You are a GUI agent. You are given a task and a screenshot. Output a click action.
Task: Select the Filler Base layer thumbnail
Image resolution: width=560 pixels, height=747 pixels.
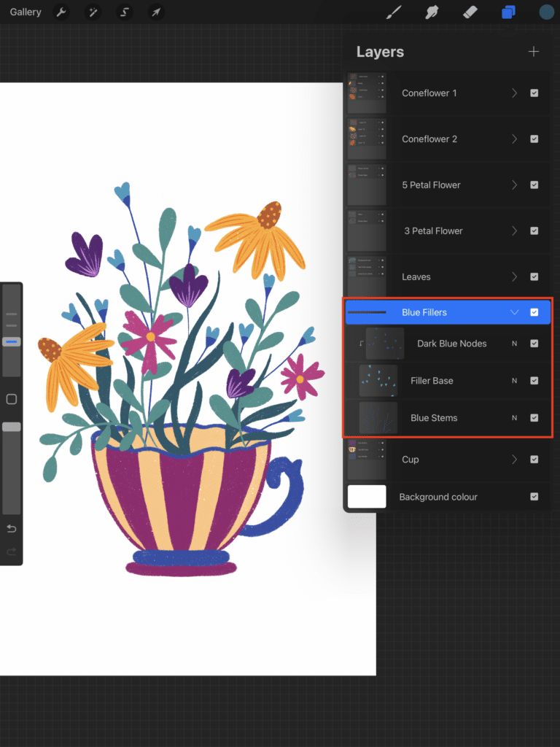pyautogui.click(x=378, y=381)
